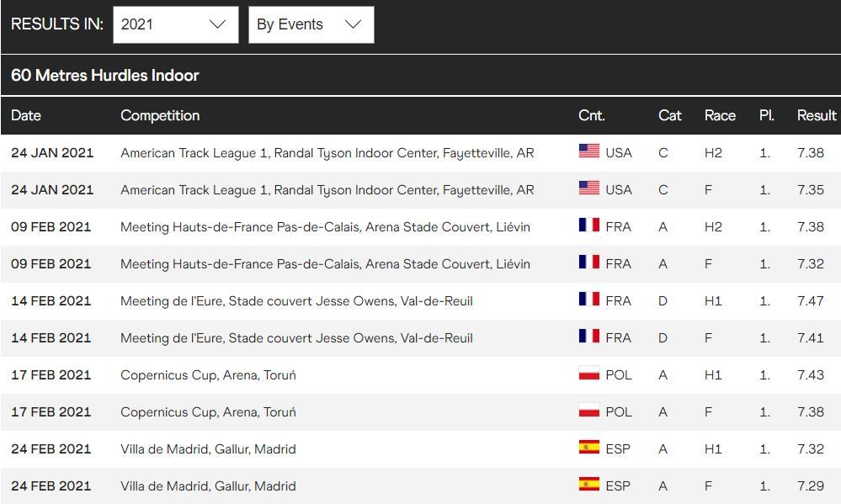Screen dimensions: 841x504
Task: Click the Competition column header
Action: coord(160,115)
